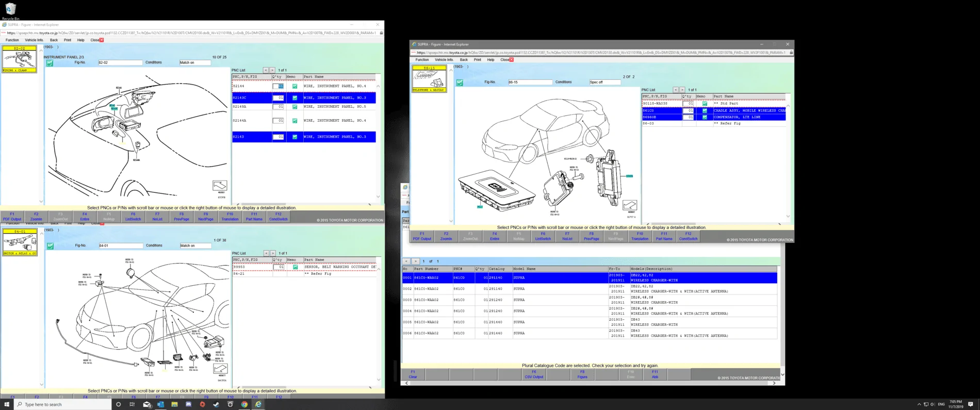Select parts list row 0006
Screen dimensions: 980x410
(590, 333)
